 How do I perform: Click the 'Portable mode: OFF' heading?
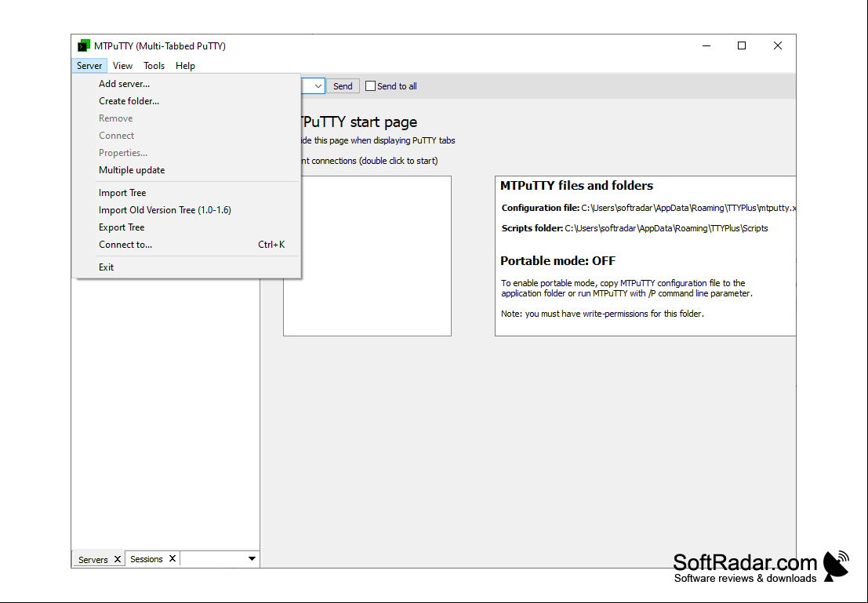point(557,261)
